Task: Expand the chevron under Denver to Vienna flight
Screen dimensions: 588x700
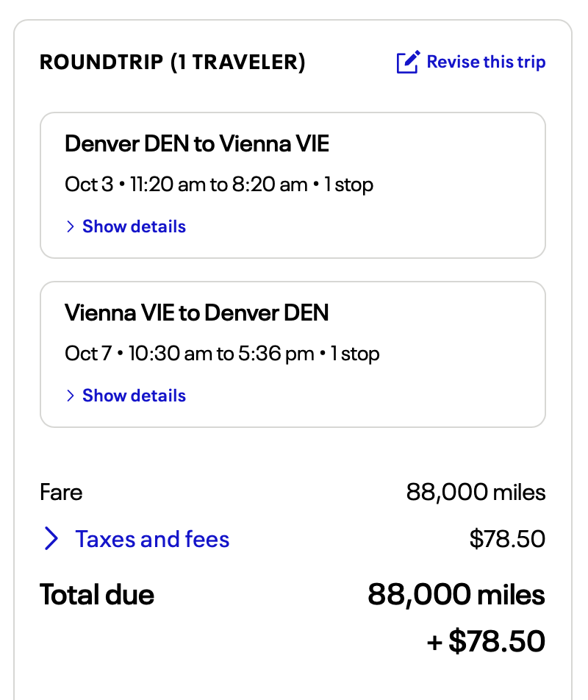Action: point(71,226)
